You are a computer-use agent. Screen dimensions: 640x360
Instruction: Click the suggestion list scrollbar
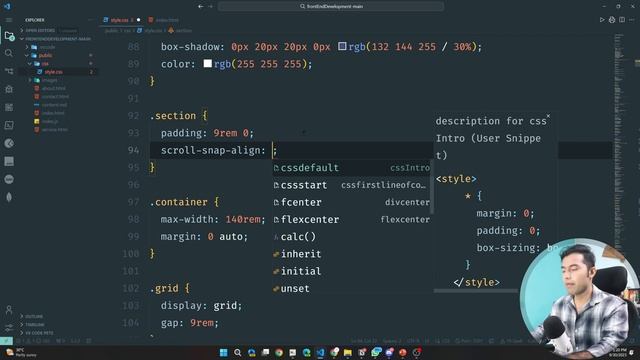(x=432, y=187)
